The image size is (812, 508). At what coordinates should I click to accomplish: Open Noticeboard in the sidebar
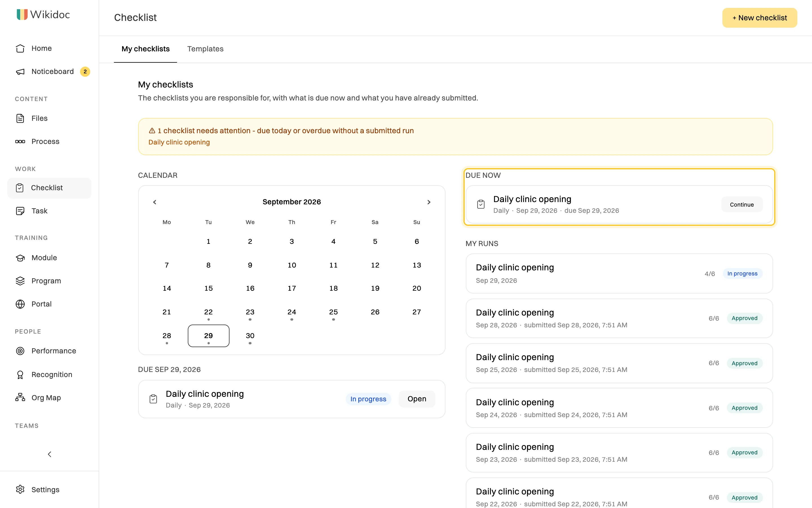tap(49, 72)
